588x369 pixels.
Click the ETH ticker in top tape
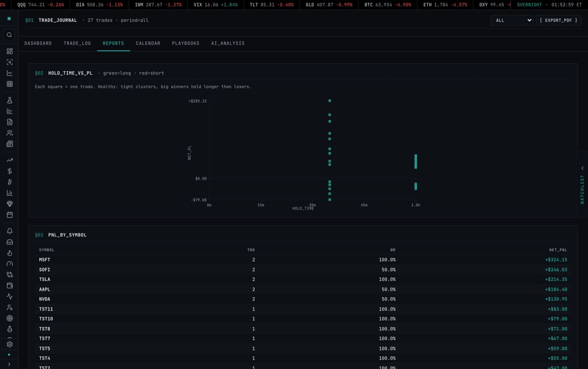[445, 5]
